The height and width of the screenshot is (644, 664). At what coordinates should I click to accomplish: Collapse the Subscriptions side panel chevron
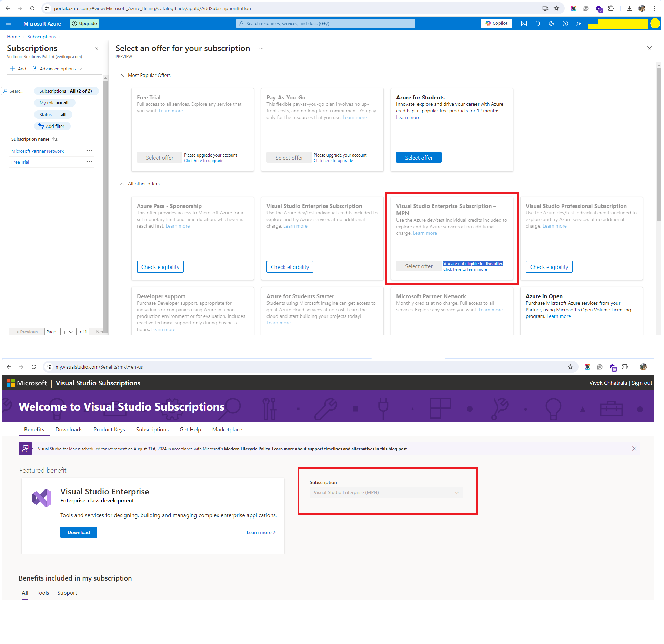(96, 48)
